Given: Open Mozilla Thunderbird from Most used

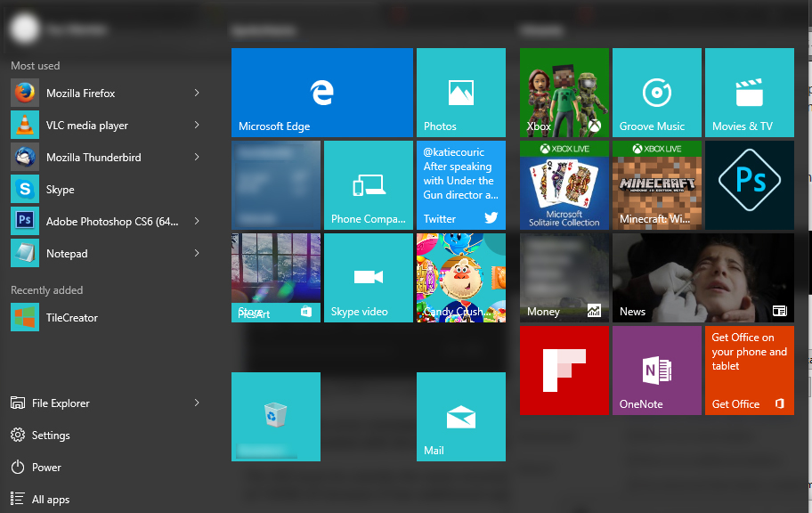Looking at the screenshot, I should [105, 158].
